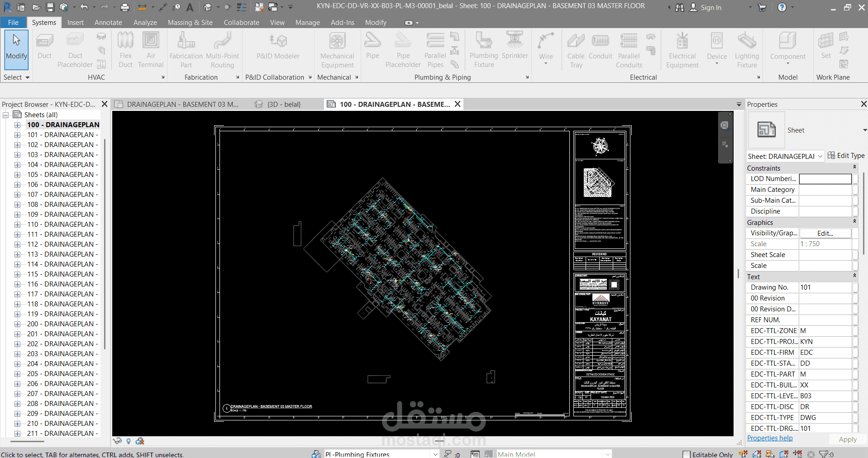Toggle the Thin Lines icon

[x=242, y=7]
